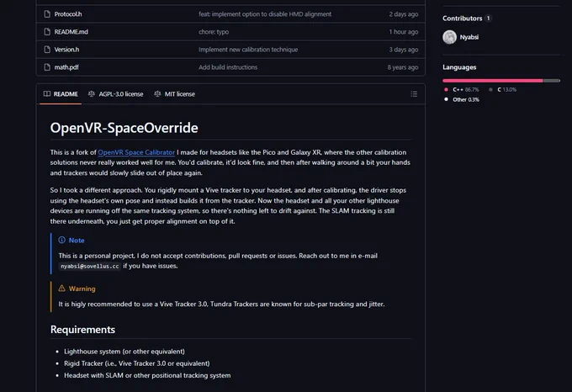
Task: Click the Other 0.3% language entry
Action: click(462, 99)
